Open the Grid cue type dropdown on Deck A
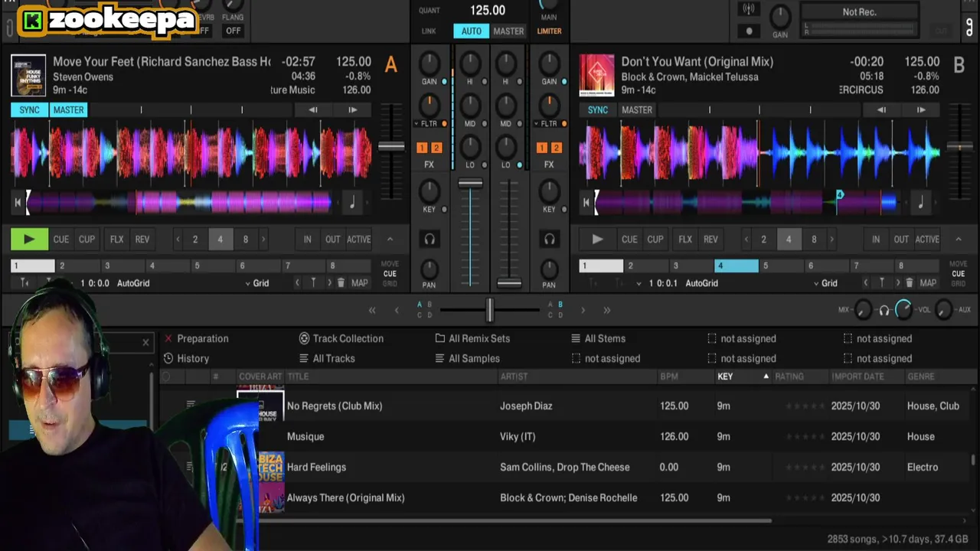Screen dimensions: 980x551 (x=257, y=283)
